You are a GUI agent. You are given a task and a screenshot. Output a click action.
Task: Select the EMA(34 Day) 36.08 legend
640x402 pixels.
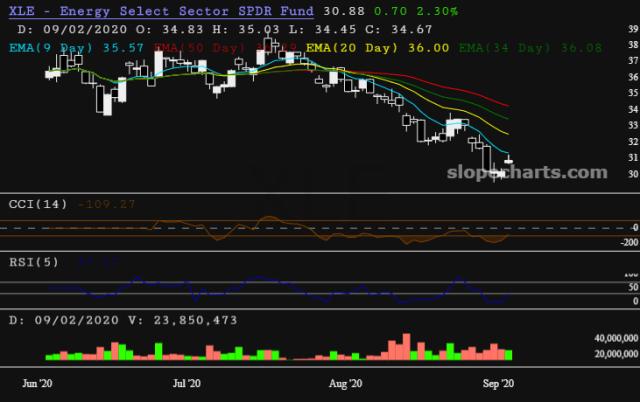click(530, 48)
